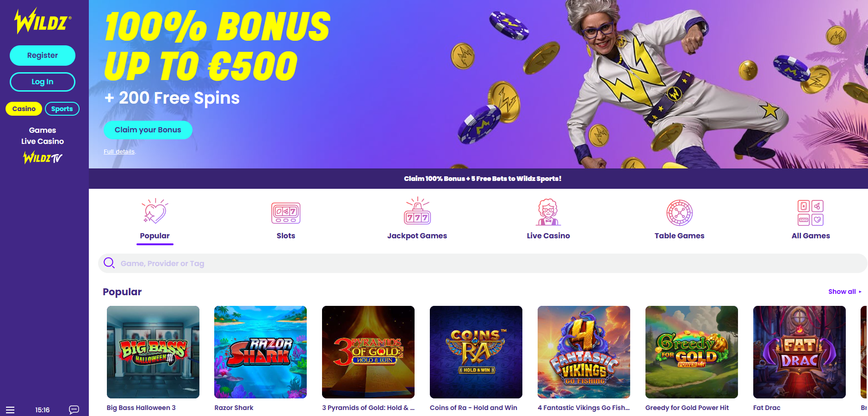The width and height of the screenshot is (868, 416).
Task: Select the Slots machine icon
Action: (286, 213)
